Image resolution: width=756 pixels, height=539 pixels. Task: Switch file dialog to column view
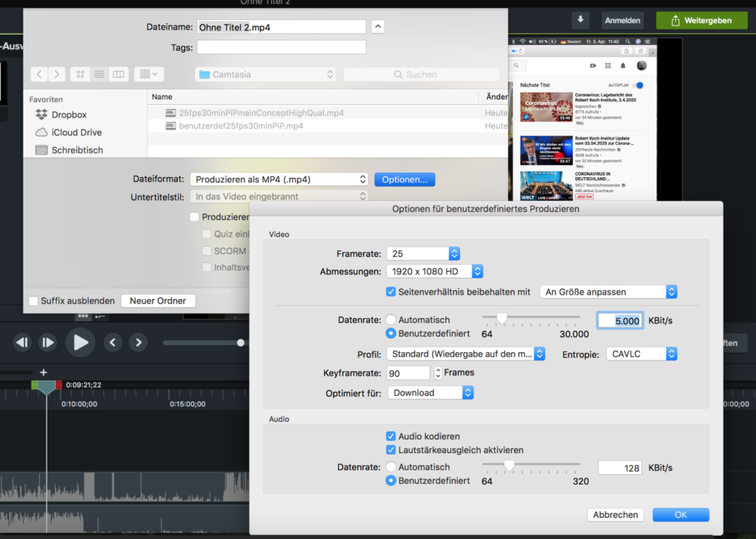119,75
